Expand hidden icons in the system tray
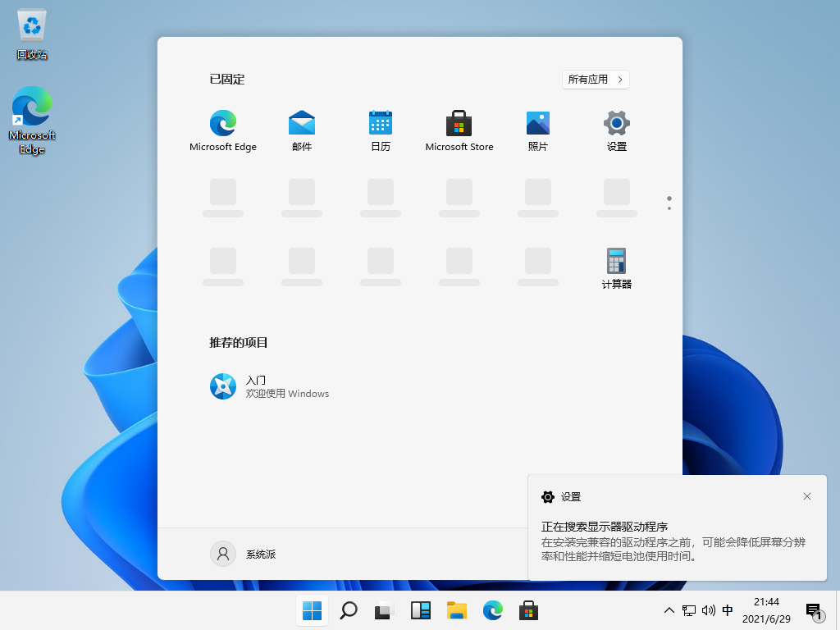Image resolution: width=840 pixels, height=630 pixels. click(669, 610)
